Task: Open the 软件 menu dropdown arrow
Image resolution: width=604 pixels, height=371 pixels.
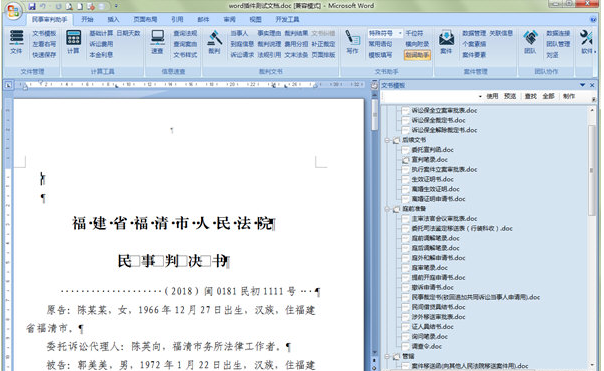Action: (x=595, y=52)
